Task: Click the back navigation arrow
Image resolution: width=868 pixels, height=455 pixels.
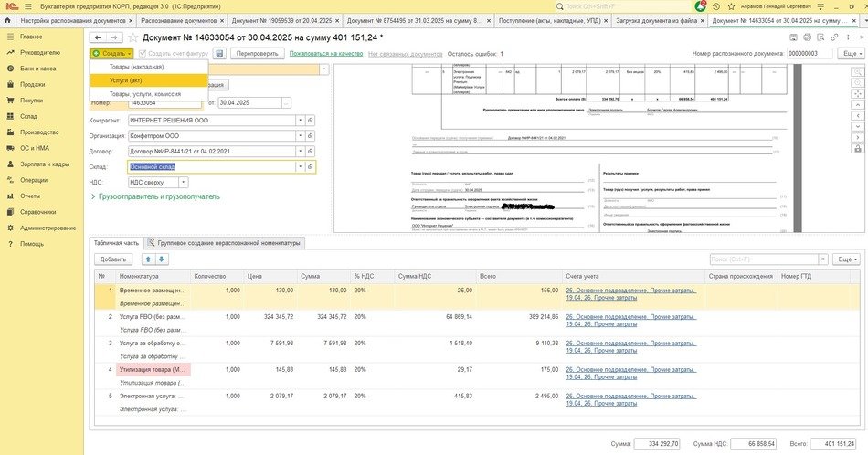Action: [99, 37]
